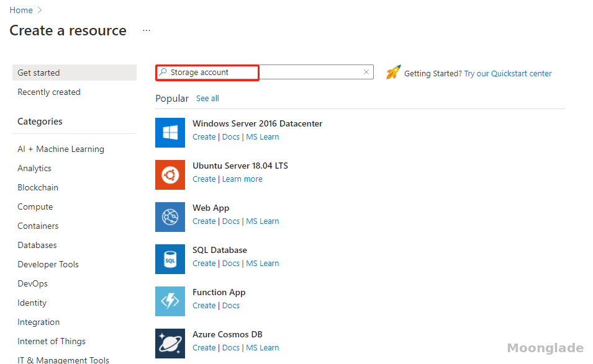Image resolution: width=593 pixels, height=364 pixels.
Task: Click the Quickstart rocket icon
Action: tap(393, 72)
